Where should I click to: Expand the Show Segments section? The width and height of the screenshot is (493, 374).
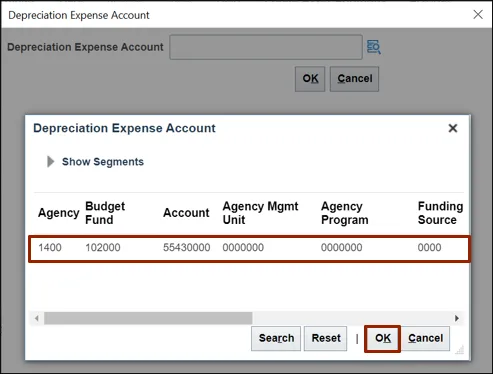[50, 162]
